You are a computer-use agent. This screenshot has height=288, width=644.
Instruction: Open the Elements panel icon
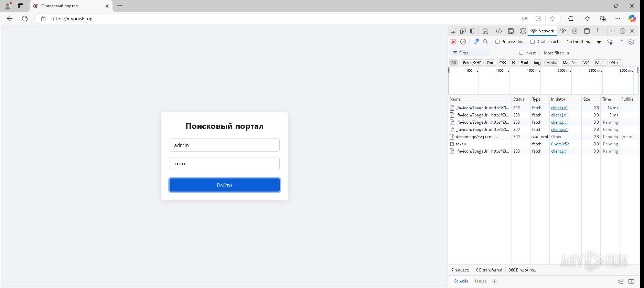[499, 31]
